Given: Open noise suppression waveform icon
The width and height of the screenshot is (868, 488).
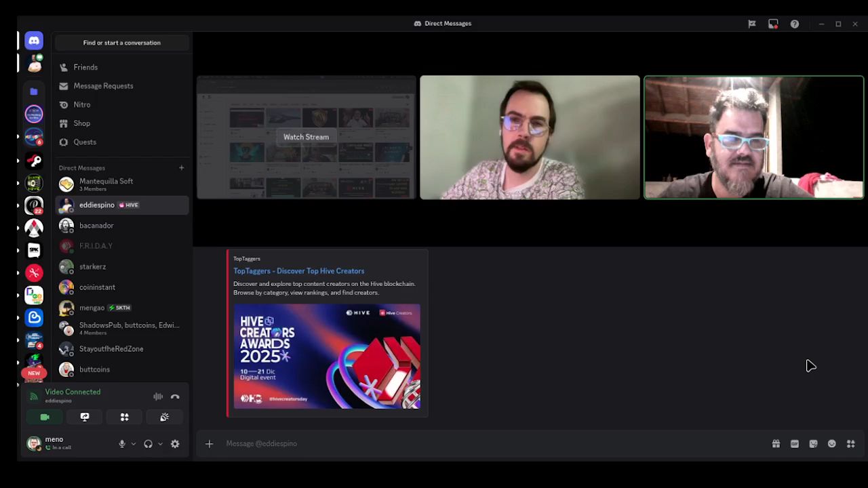Looking at the screenshot, I should (x=158, y=396).
